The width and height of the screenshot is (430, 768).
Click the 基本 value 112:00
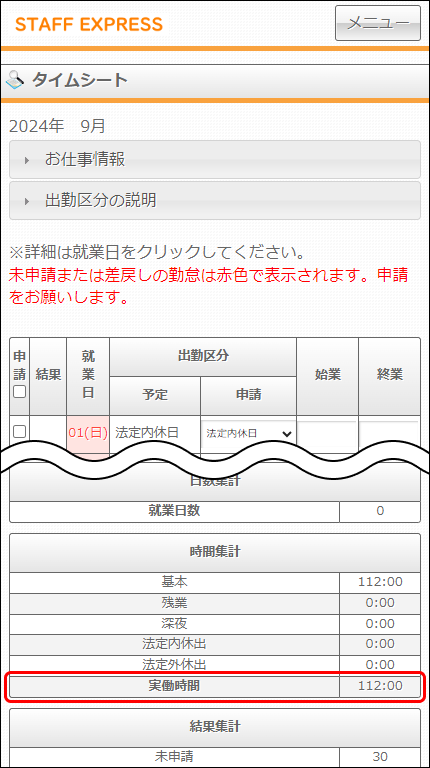pyautogui.click(x=380, y=582)
